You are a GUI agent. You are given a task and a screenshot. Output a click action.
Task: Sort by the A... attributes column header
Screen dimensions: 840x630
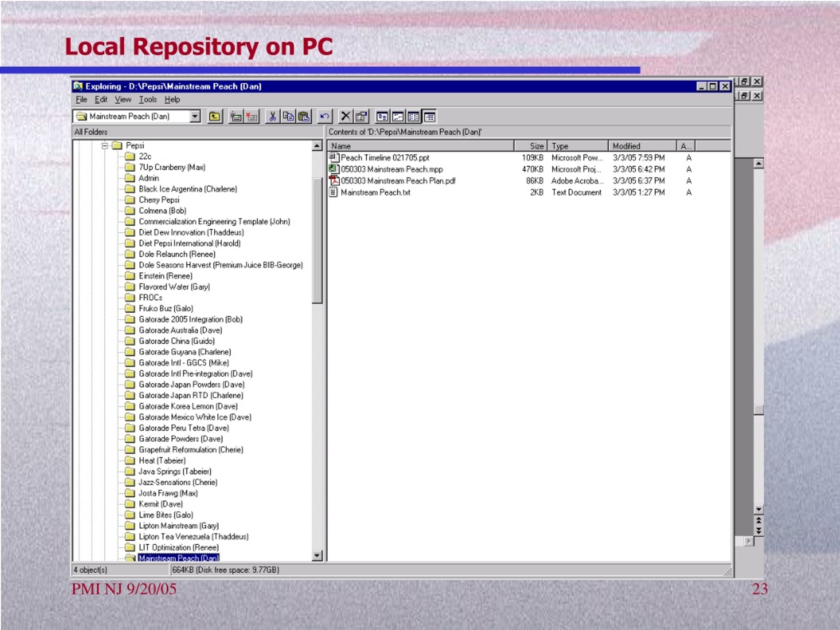click(x=686, y=146)
